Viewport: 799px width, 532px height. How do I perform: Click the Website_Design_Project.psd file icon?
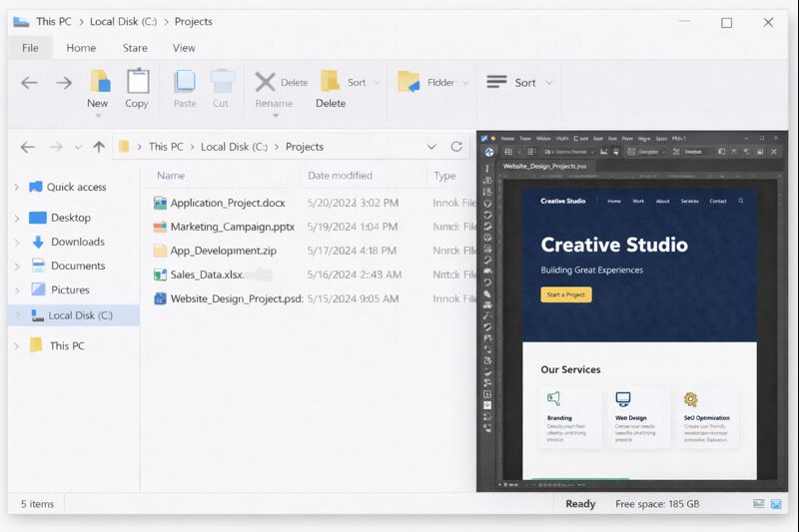click(x=160, y=298)
